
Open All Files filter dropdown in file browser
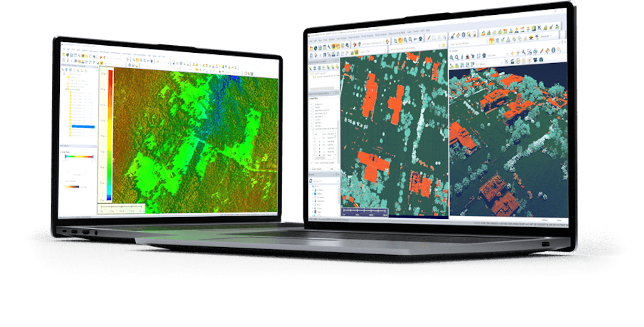click(325, 181)
